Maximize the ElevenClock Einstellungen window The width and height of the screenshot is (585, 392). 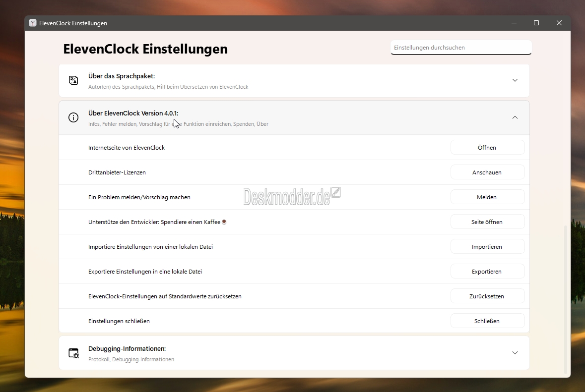coord(536,23)
